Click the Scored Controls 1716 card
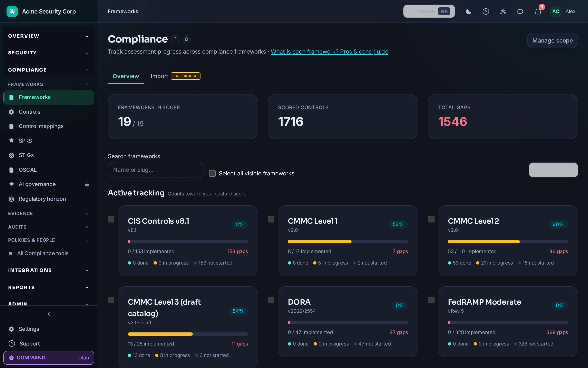The image size is (588, 368). pyautogui.click(x=343, y=116)
